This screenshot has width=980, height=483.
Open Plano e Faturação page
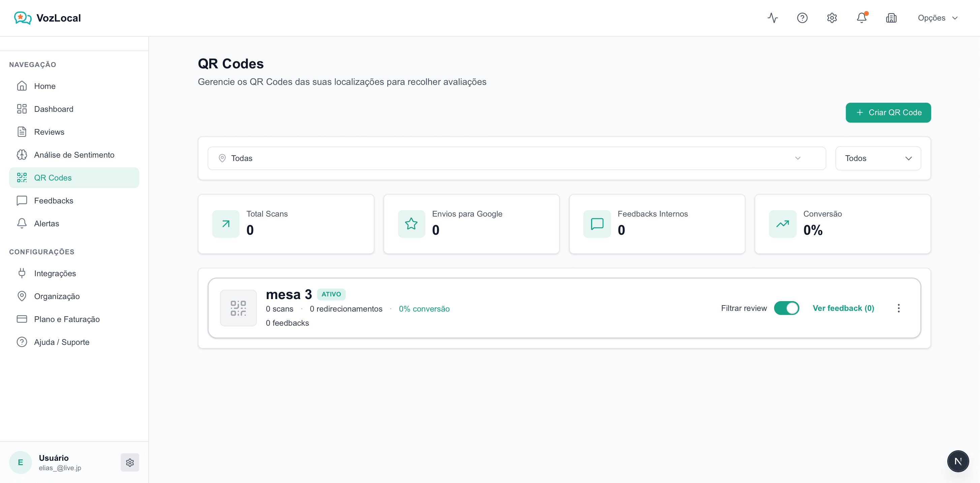74,319
